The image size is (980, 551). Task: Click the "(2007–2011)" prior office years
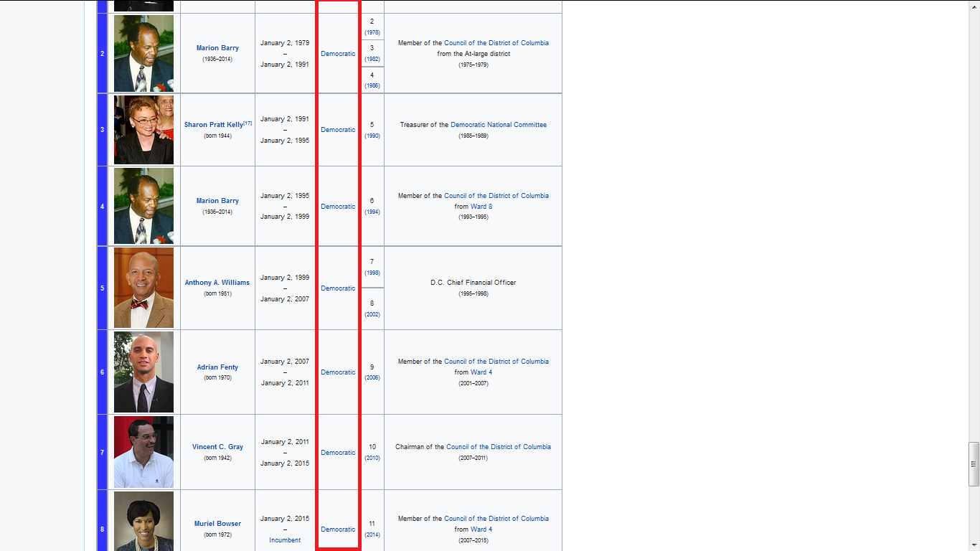tap(473, 458)
